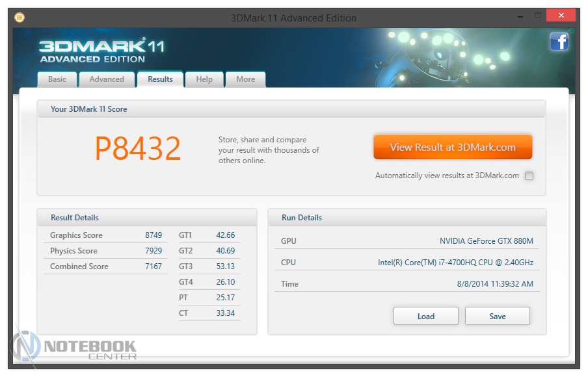Click the NVIDIA GeForce GTX 880M text

pos(486,241)
